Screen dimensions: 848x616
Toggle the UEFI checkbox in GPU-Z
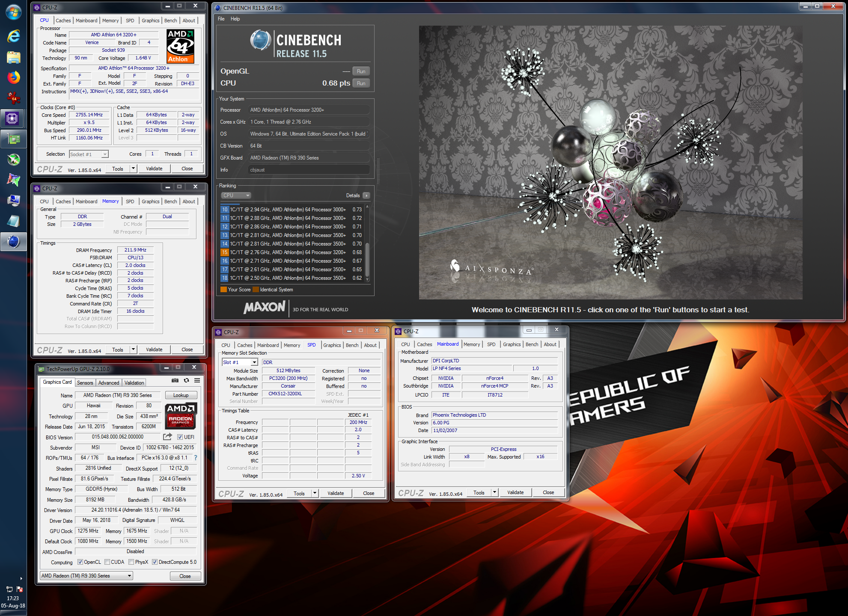(x=180, y=437)
